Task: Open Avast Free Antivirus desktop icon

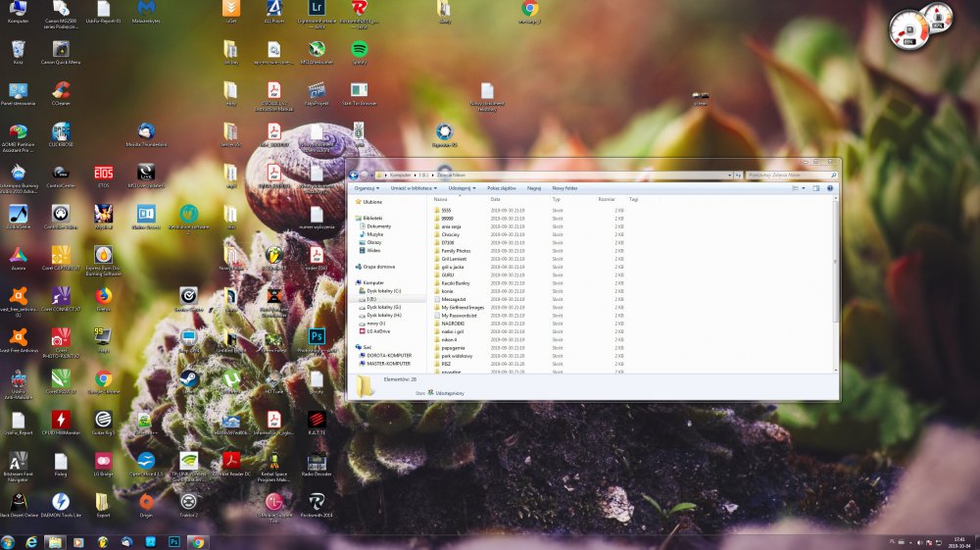Action: (18, 339)
